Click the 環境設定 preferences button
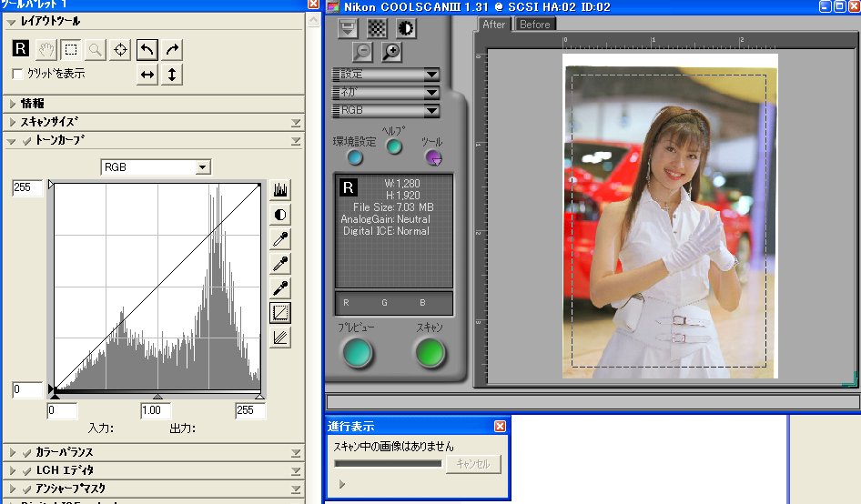Image resolution: width=861 pixels, height=504 pixels. click(355, 157)
